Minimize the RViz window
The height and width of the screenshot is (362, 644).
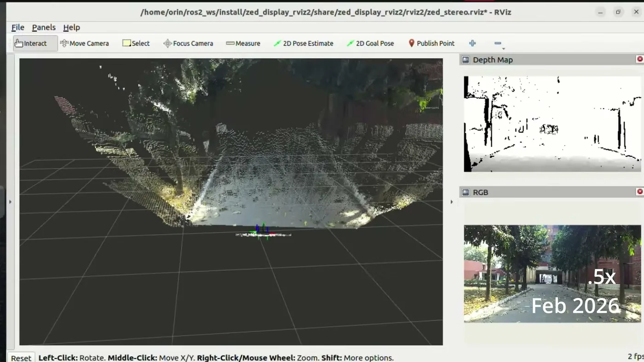(x=600, y=12)
